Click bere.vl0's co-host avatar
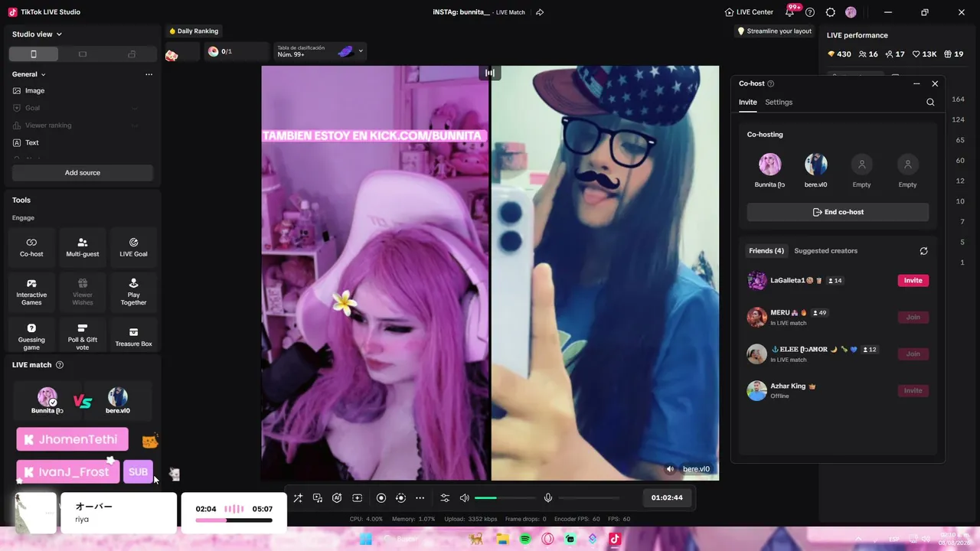The width and height of the screenshot is (980, 551). point(815,165)
